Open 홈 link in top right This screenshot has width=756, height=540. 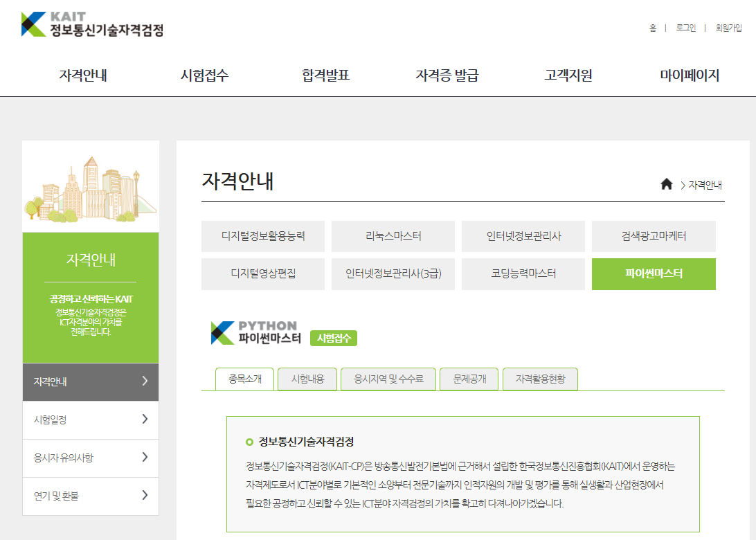652,28
